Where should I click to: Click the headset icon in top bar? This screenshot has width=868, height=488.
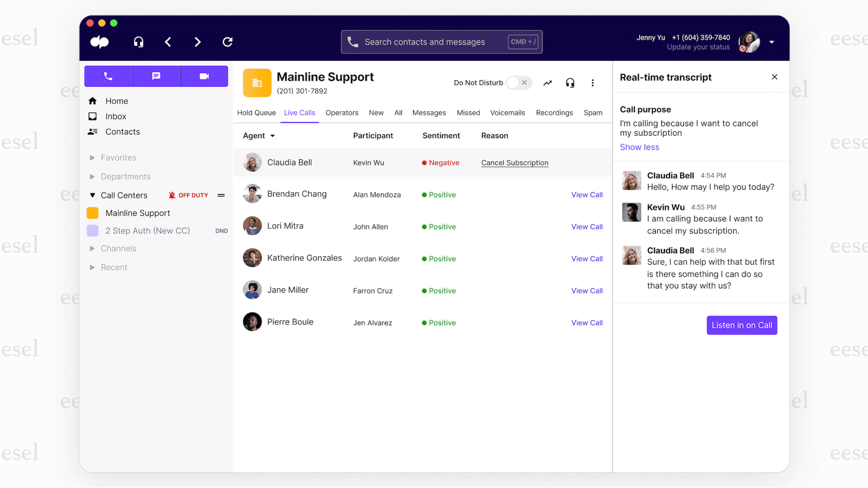138,42
